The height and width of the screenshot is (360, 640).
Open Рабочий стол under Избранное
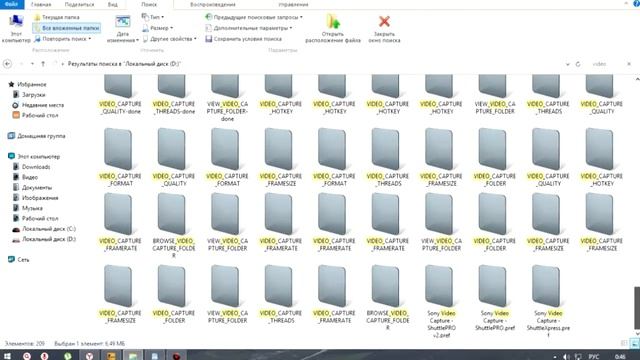coord(36,116)
